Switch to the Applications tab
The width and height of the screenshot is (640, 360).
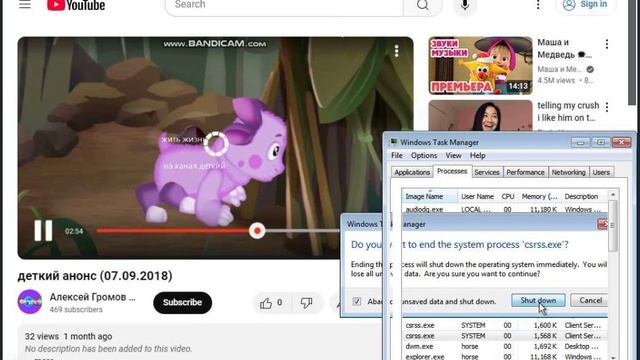click(x=412, y=172)
